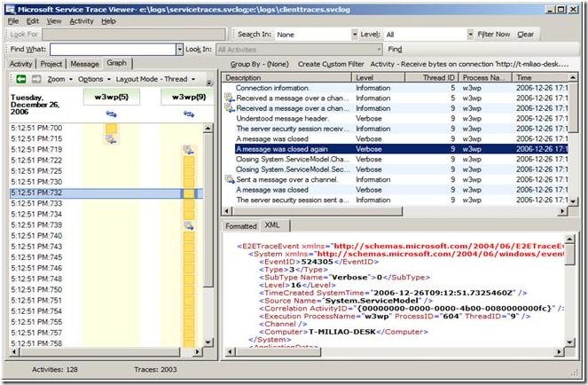
Task: Click the trace list scroll down arrow
Action: [x=573, y=201]
